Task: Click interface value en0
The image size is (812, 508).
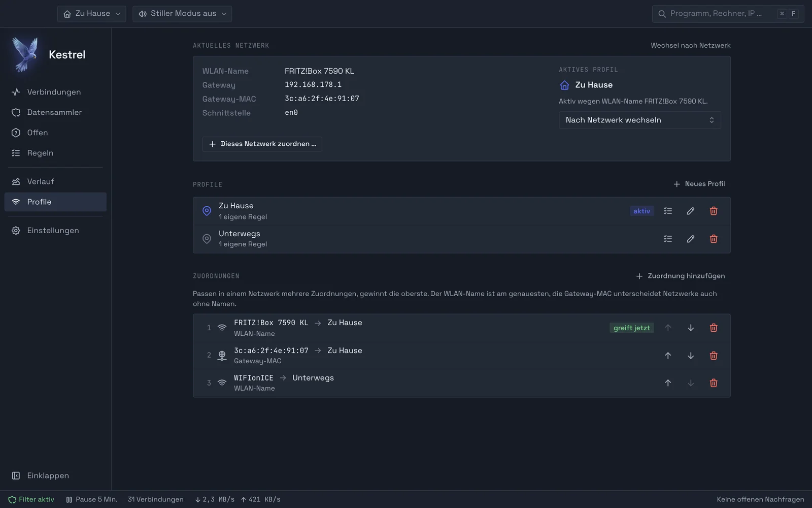Action: [291, 113]
